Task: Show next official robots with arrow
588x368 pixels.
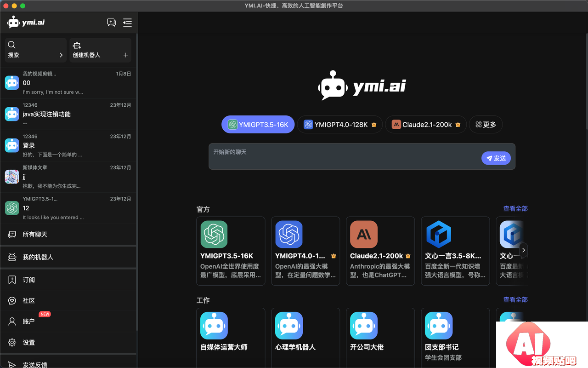Action: pos(523,250)
